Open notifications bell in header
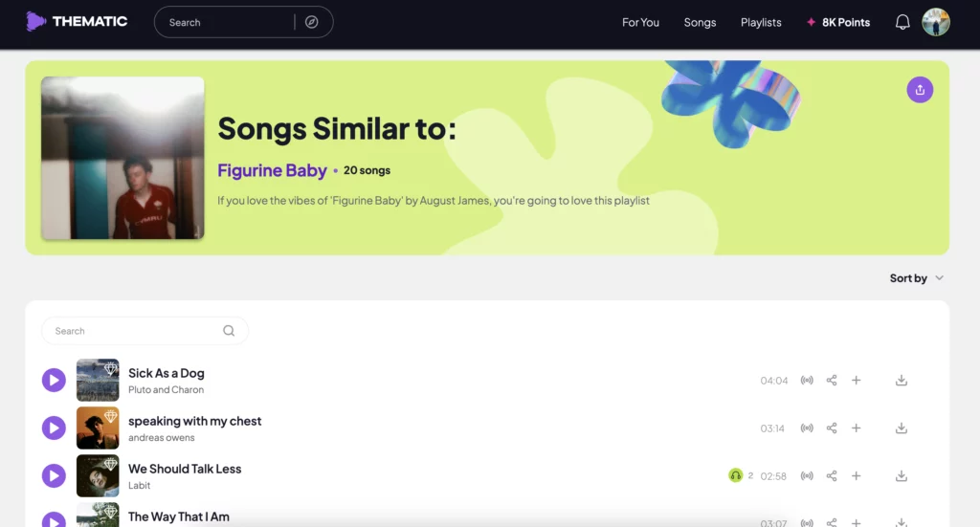 [902, 22]
